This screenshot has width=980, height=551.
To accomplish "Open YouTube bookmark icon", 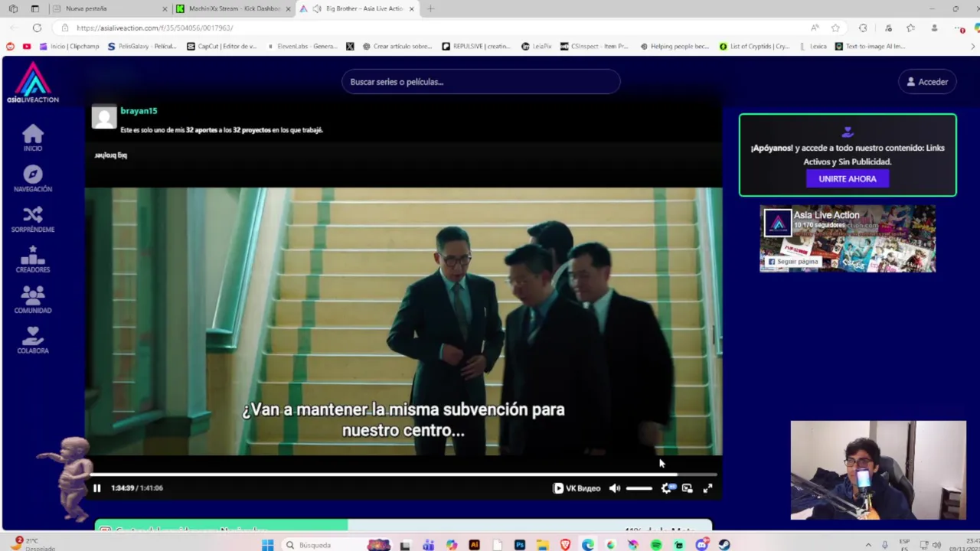I will pyautogui.click(x=27, y=46).
